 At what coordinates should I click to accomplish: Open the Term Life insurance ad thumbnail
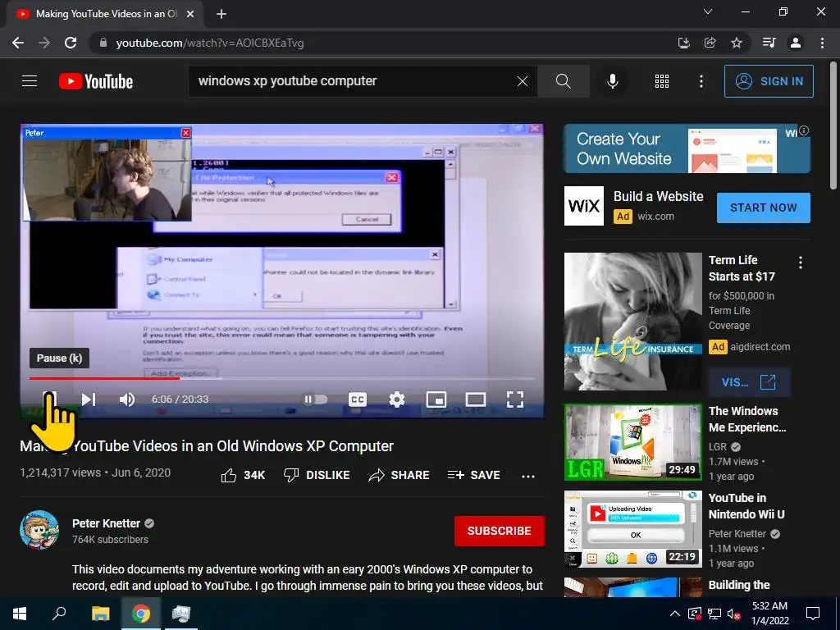[x=632, y=322]
